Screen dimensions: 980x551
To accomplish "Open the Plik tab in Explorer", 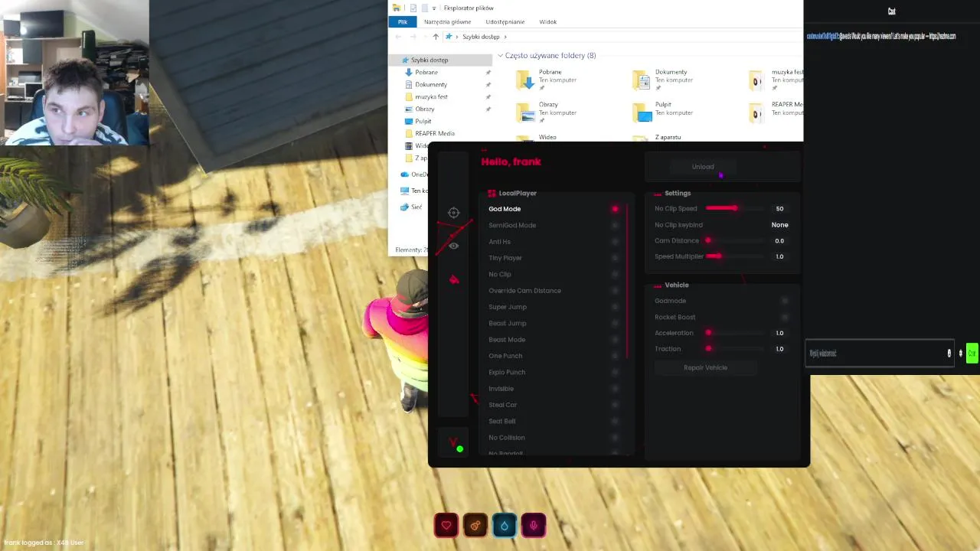I will click(x=402, y=22).
